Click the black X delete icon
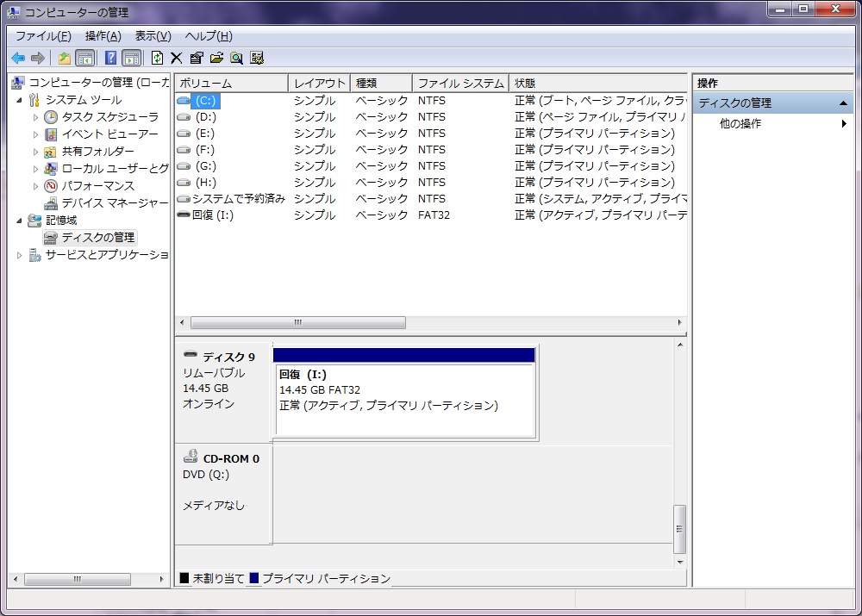Image resolution: width=862 pixels, height=616 pixels. coord(176,58)
